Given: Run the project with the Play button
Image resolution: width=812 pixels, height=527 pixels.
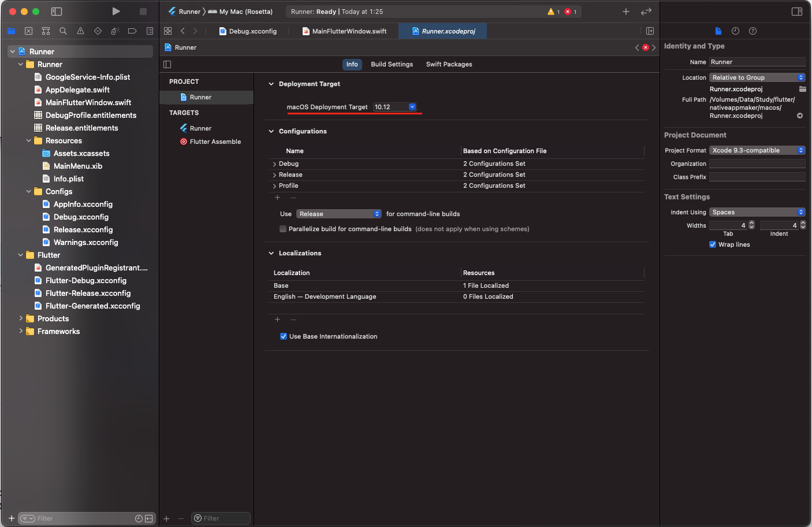Looking at the screenshot, I should pyautogui.click(x=116, y=12).
